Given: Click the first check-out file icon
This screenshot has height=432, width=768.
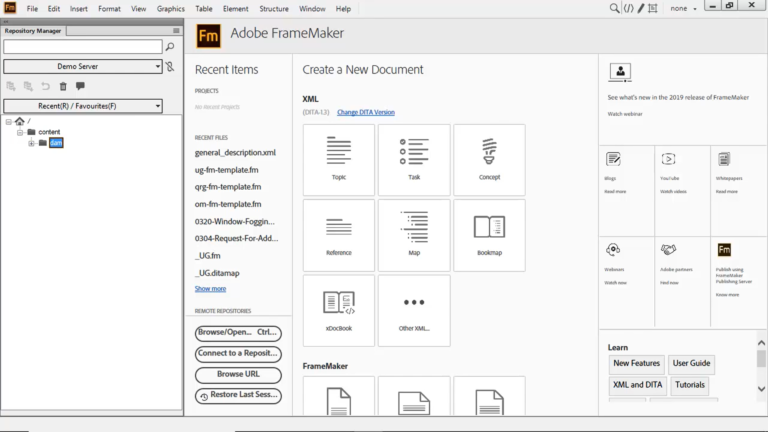Looking at the screenshot, I should [11, 86].
